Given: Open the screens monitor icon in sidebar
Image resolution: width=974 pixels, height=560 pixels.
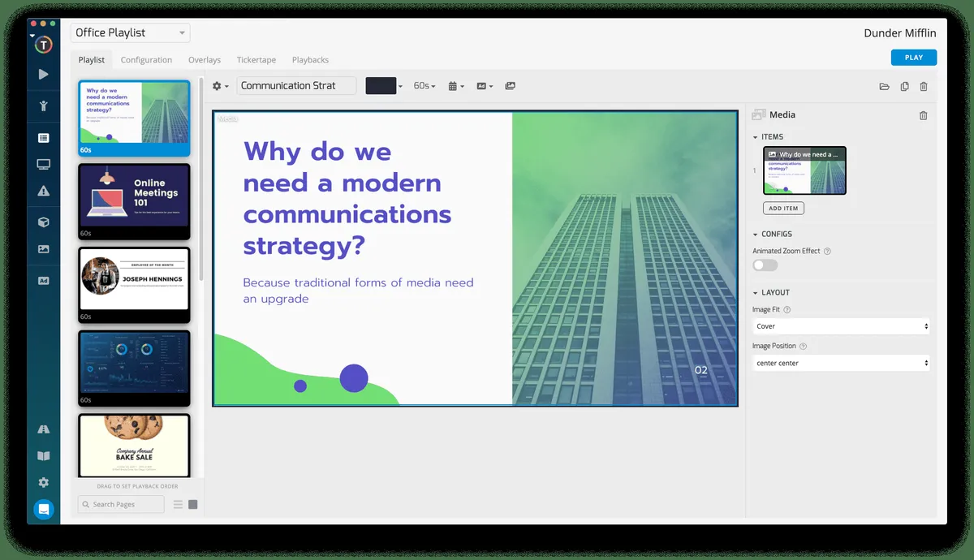Looking at the screenshot, I should click(x=44, y=165).
